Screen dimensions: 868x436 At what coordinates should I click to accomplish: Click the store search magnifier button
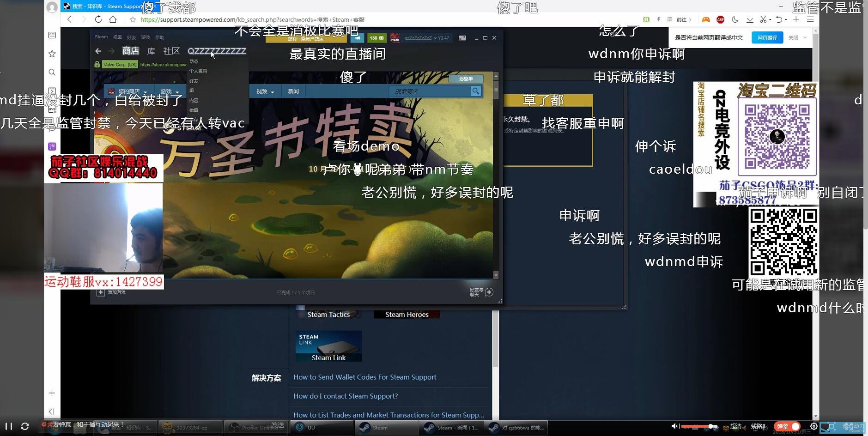coord(475,91)
